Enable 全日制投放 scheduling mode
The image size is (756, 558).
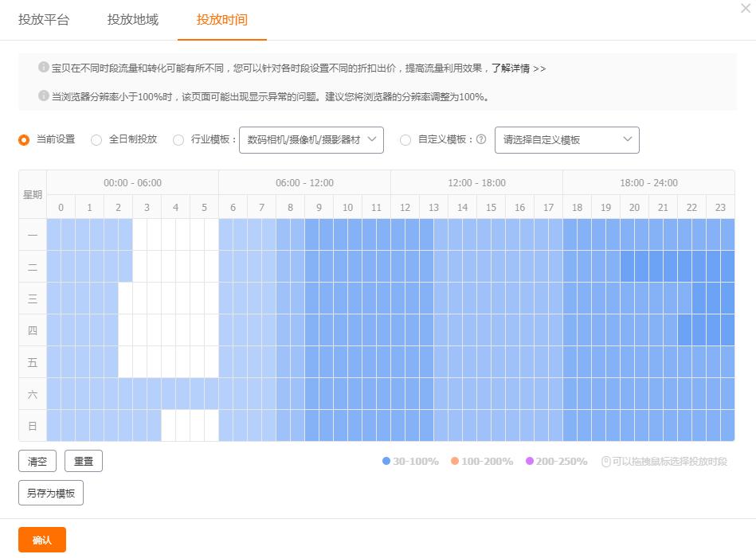(x=96, y=140)
